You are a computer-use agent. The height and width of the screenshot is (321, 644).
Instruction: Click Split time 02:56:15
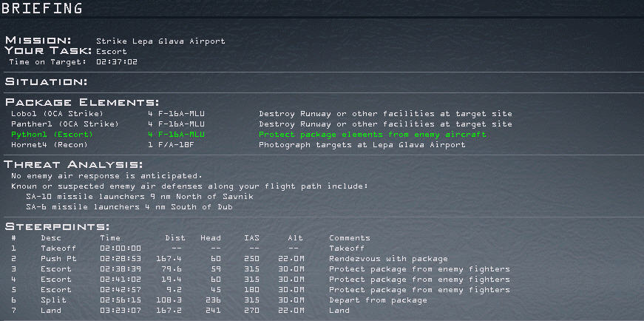(121, 300)
